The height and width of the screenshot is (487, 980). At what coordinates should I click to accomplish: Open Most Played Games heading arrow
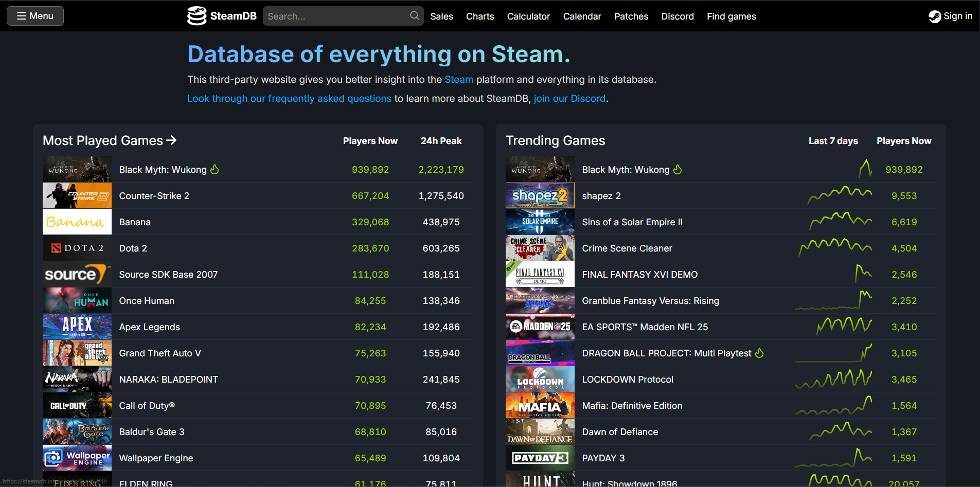171,140
